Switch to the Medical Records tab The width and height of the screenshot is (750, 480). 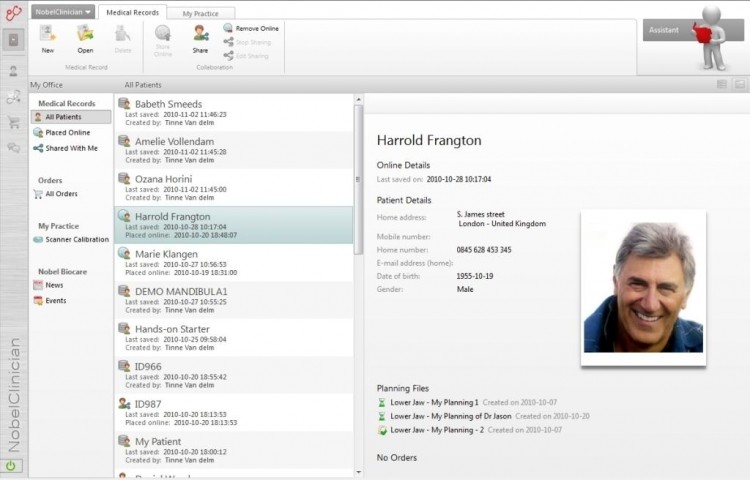(132, 12)
